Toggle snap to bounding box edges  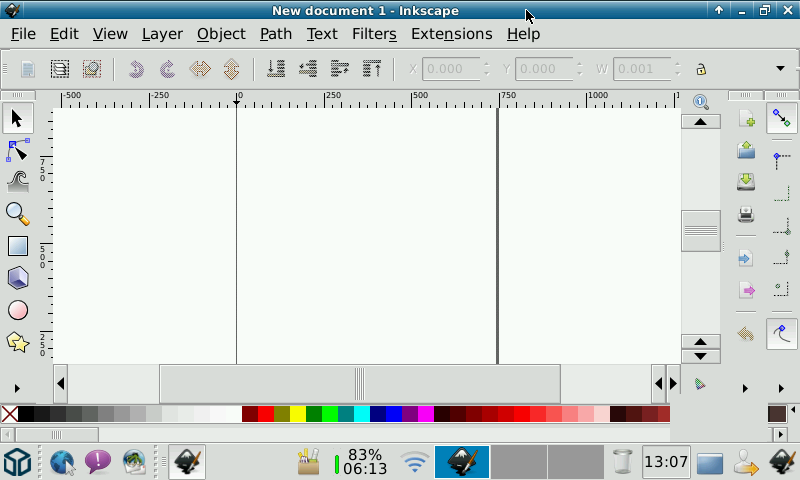click(781, 193)
